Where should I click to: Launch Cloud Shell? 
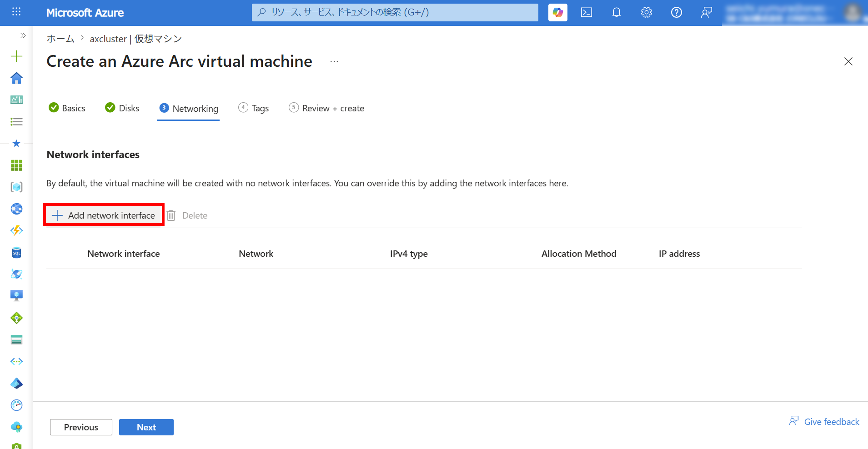[x=587, y=12]
